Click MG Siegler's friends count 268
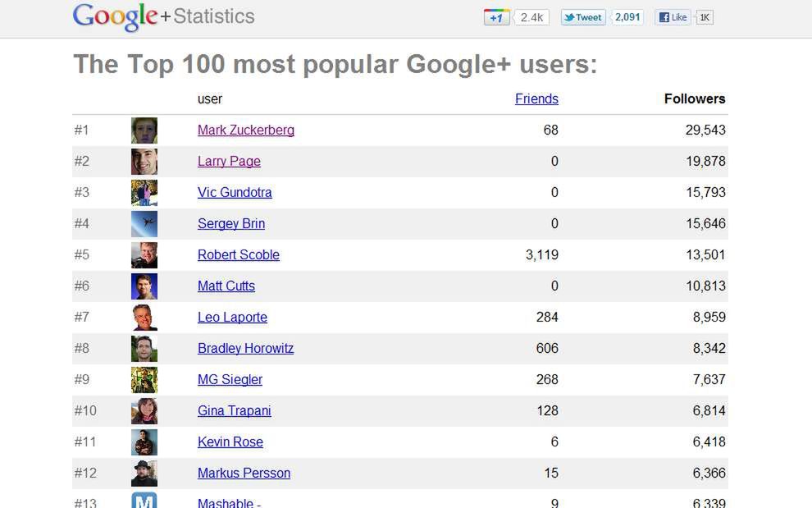The image size is (812, 508). [x=547, y=379]
